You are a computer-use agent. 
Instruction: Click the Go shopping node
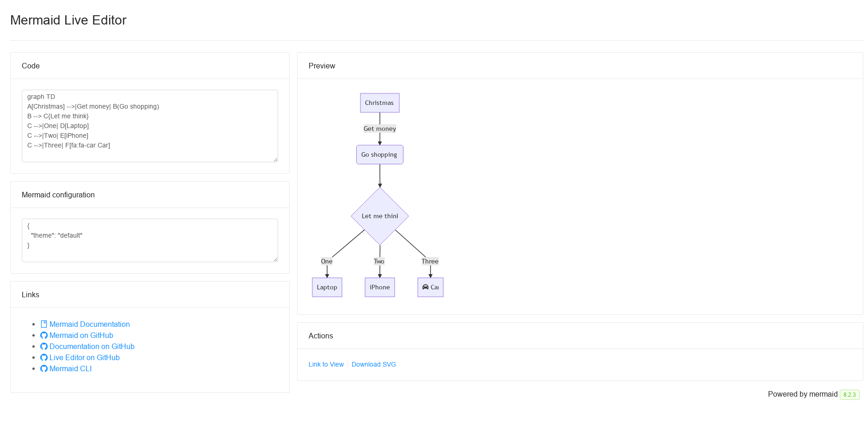click(x=379, y=154)
